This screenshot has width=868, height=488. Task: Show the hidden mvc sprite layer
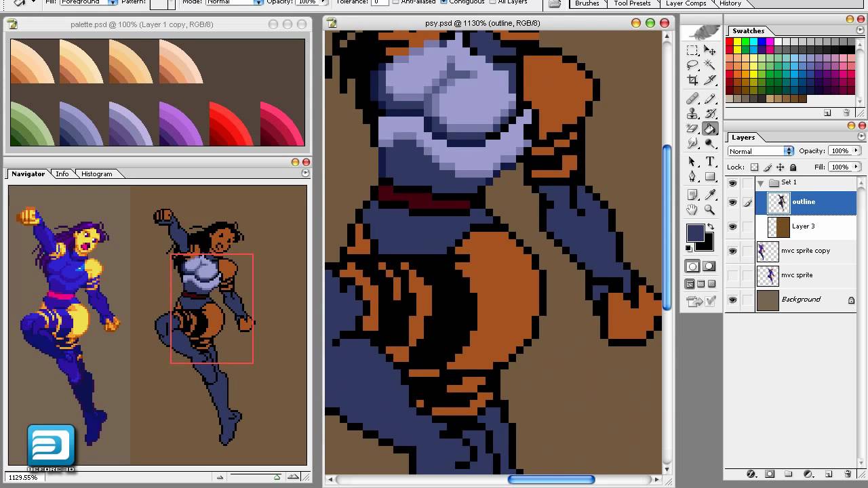tap(732, 275)
